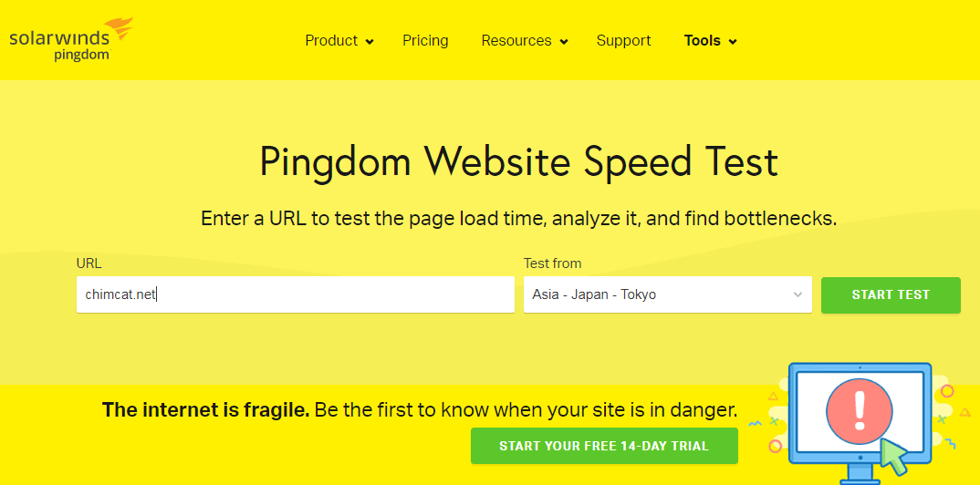Open the Tools menu
Image resolution: width=980 pixels, height=485 pixels.
710,41
